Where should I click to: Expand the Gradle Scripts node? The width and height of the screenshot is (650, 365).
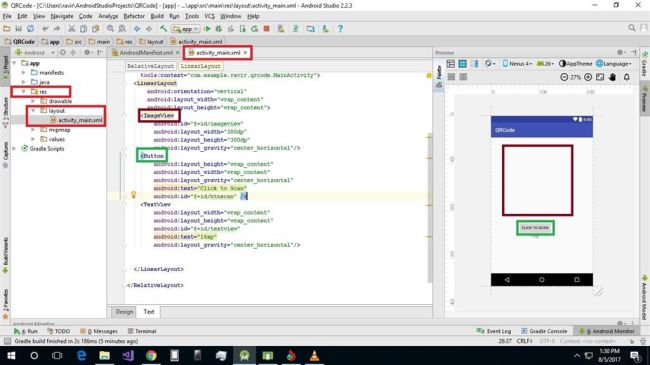tap(15, 148)
